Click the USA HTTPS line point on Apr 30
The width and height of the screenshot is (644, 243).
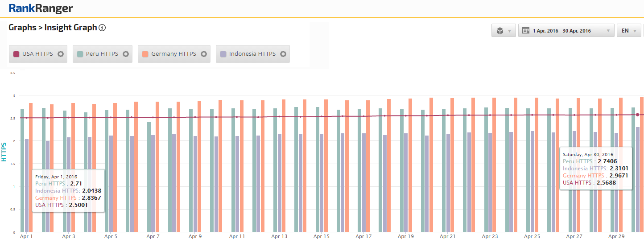[637, 115]
